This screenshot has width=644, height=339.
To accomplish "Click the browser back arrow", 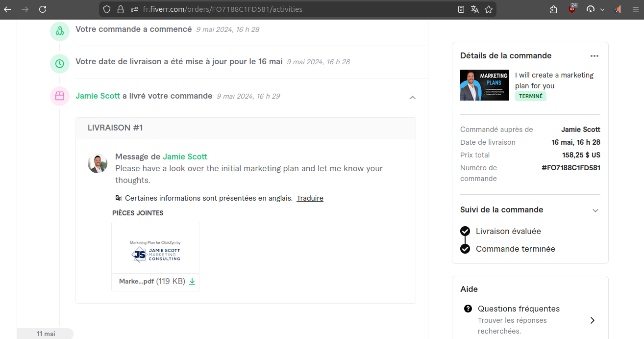I will click(x=7, y=9).
